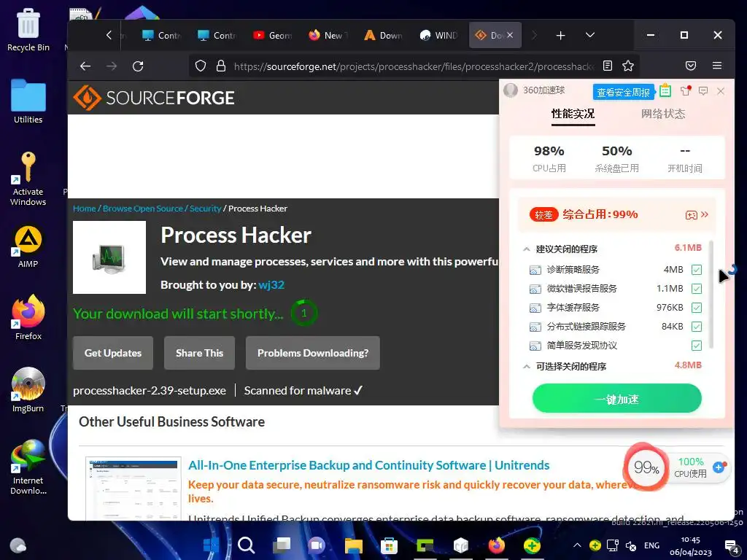Screen dimensions: 747x560
Task: Open Browse Open Source breadcrumb link
Action: (142, 209)
